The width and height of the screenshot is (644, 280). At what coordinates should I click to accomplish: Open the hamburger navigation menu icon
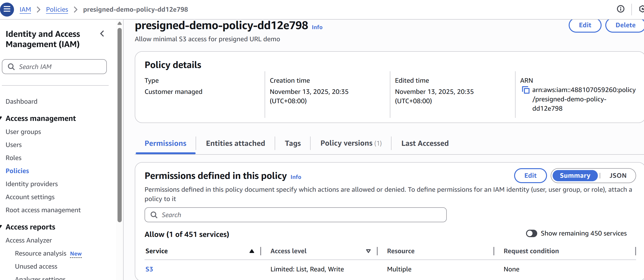pos(7,9)
